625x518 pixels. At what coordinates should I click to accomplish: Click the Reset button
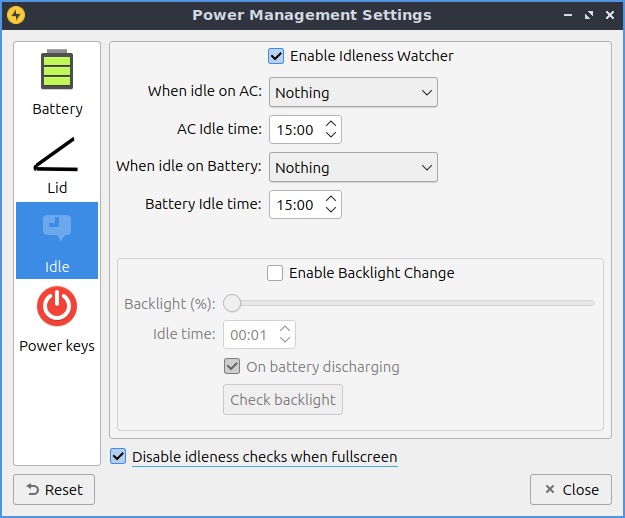tap(54, 490)
